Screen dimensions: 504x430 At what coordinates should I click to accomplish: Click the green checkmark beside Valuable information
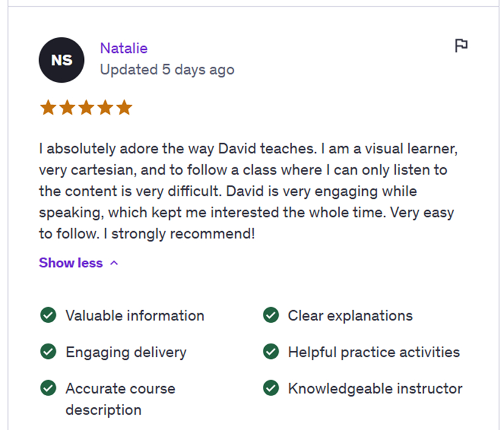(x=48, y=315)
